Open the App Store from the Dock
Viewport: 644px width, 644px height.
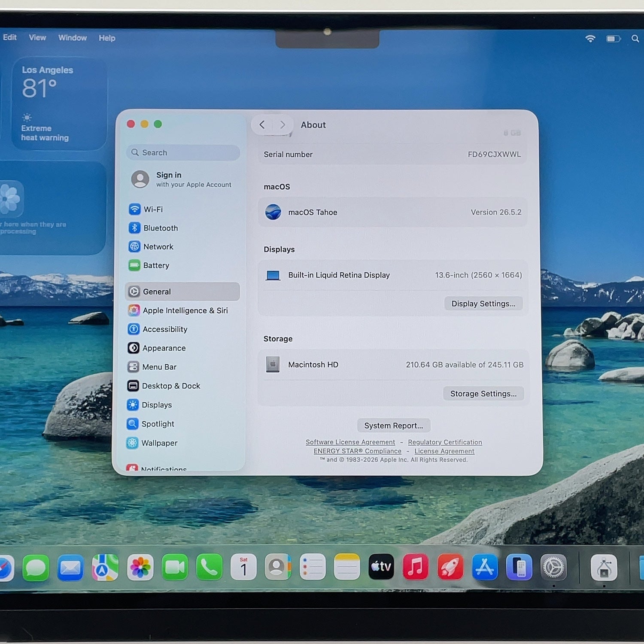(x=485, y=567)
